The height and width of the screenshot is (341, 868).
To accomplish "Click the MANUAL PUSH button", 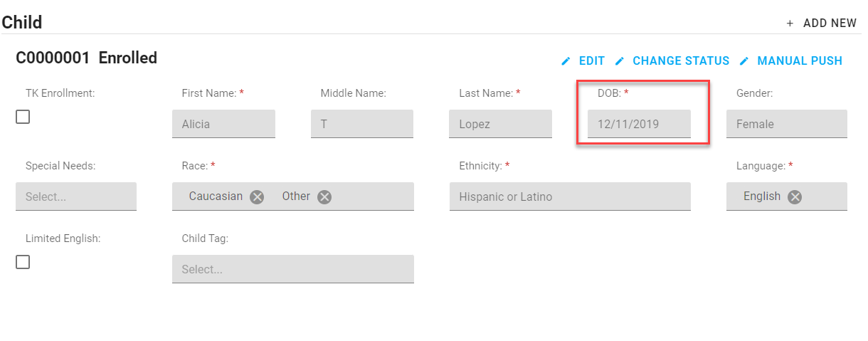I will pos(800,61).
